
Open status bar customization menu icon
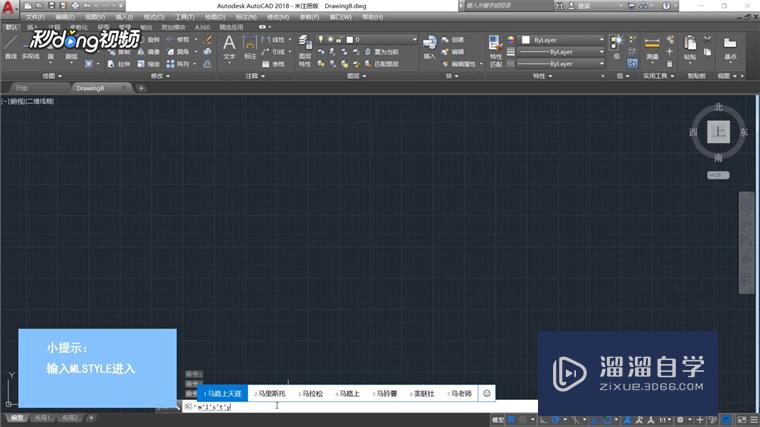click(x=754, y=420)
